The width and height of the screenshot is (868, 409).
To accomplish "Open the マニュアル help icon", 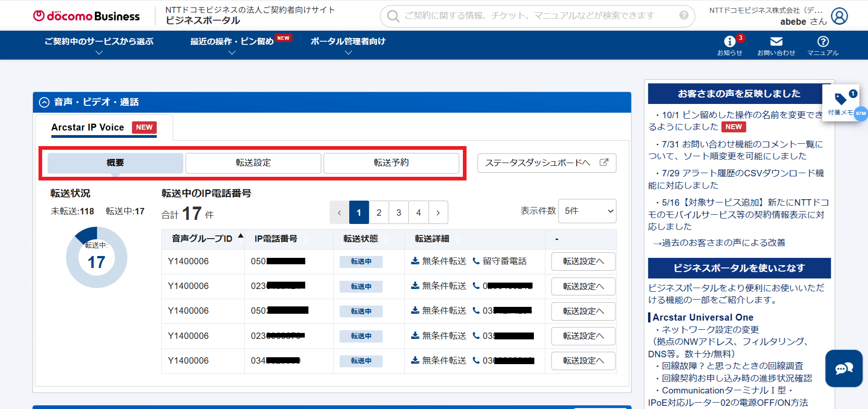I will click(x=823, y=42).
